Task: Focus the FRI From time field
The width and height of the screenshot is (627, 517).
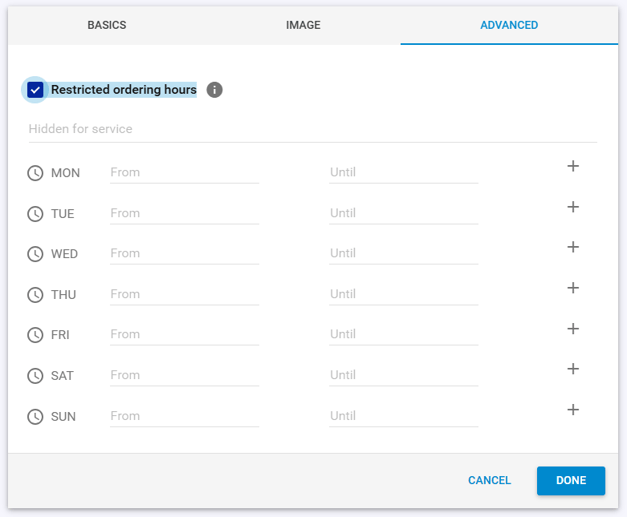Action: (184, 335)
